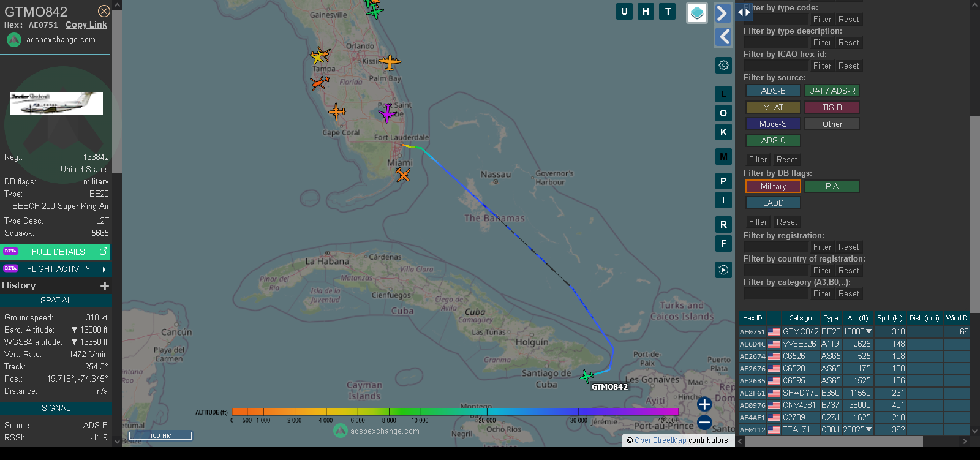Expand the FLIGHT ACTIVITY menu
The image size is (980, 460).
56,269
